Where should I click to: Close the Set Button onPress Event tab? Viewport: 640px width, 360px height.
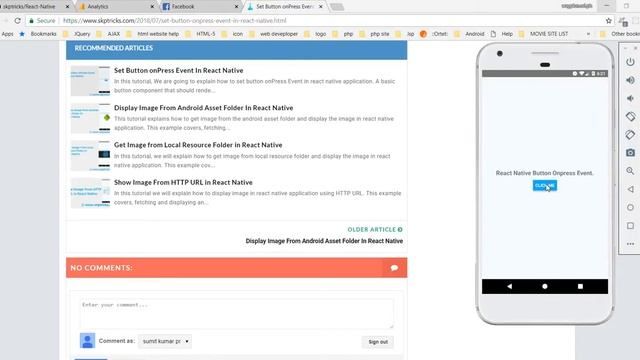[320, 7]
